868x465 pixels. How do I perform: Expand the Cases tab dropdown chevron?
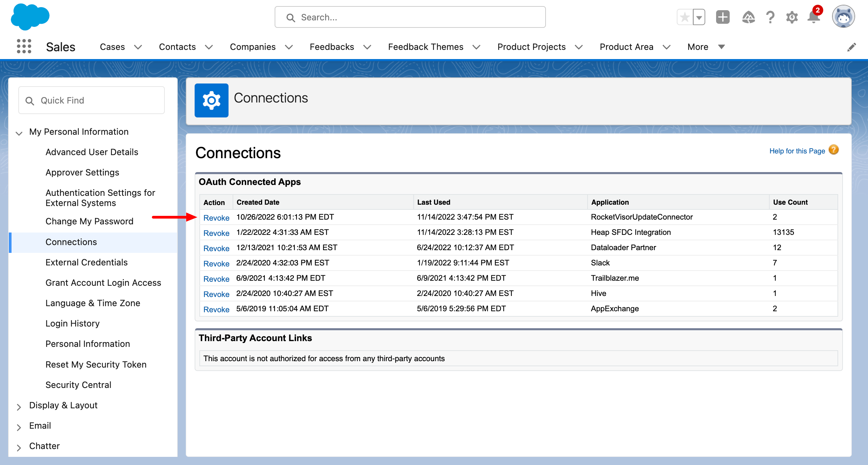138,47
